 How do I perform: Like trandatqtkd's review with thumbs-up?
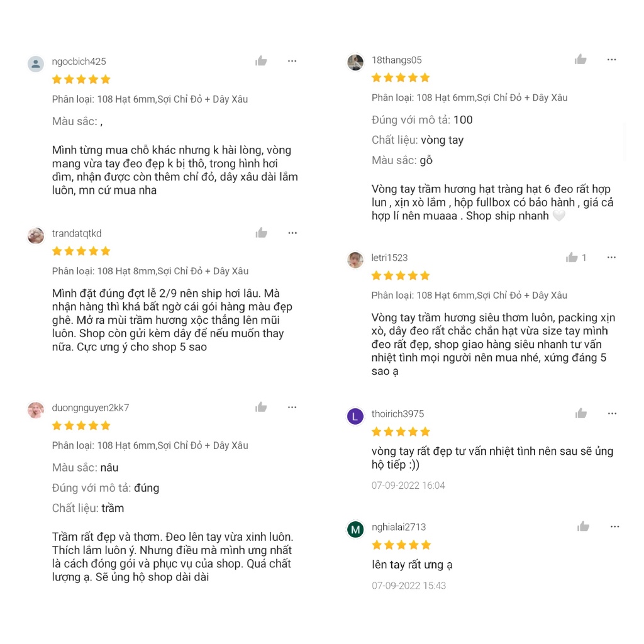(261, 233)
